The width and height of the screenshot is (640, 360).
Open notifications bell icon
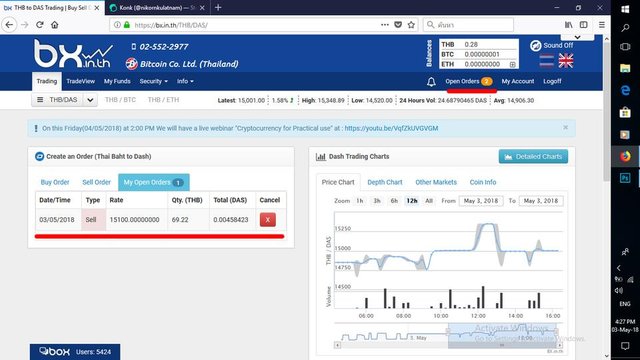point(431,82)
